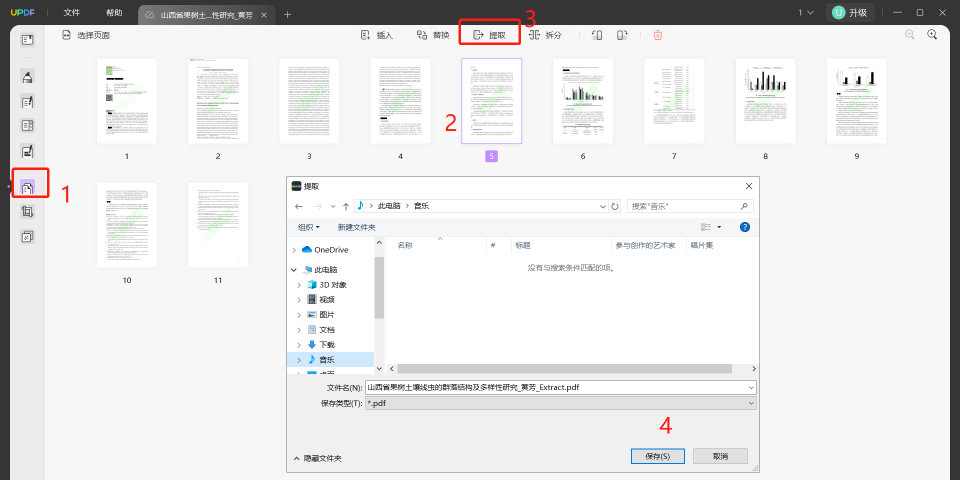Switch to the 山西省果树土 document tab
This screenshot has height=480, width=960.
click(x=206, y=14)
